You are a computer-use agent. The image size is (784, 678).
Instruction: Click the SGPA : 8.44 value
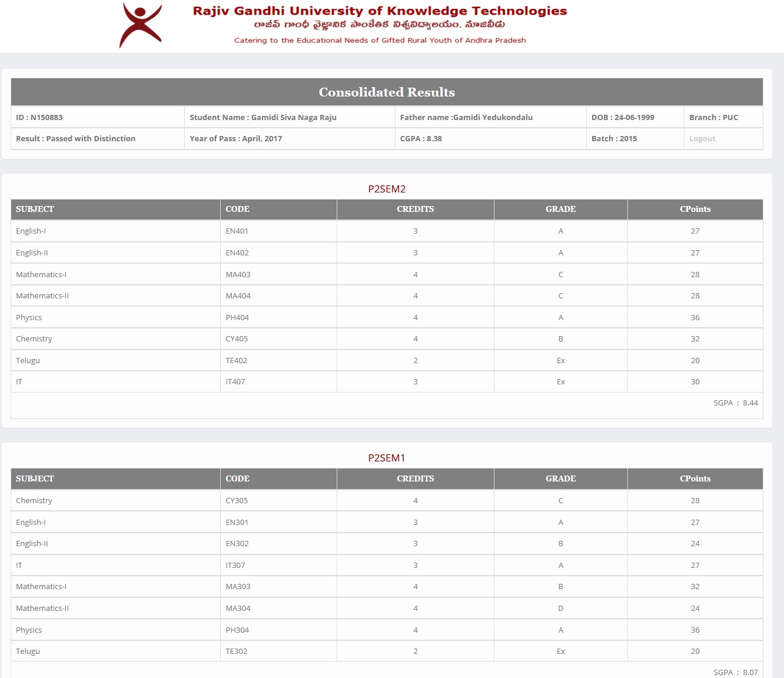tap(736, 403)
